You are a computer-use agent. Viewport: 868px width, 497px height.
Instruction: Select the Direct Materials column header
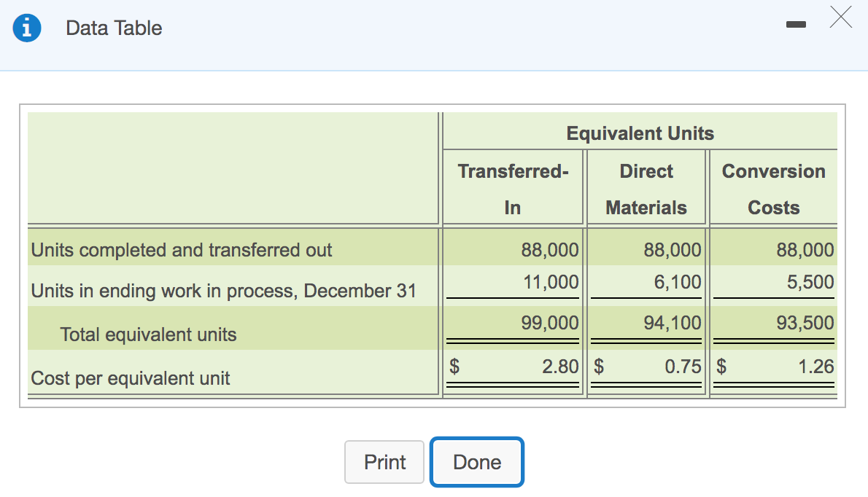pyautogui.click(x=646, y=188)
